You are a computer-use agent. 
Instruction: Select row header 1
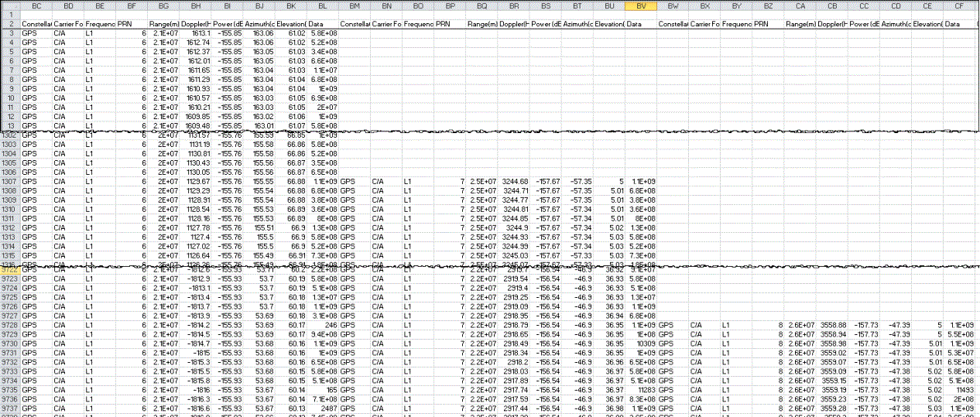tap(10, 15)
